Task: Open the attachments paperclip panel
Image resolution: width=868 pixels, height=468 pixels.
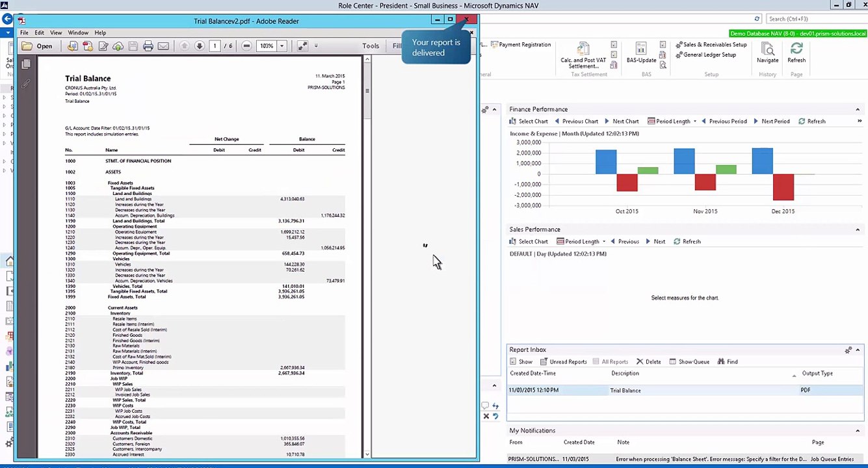Action: pos(26,84)
